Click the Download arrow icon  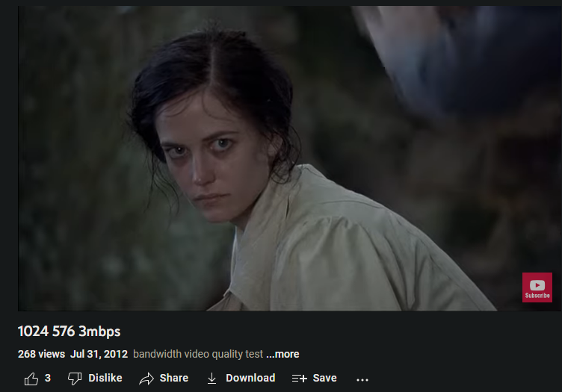click(x=211, y=379)
